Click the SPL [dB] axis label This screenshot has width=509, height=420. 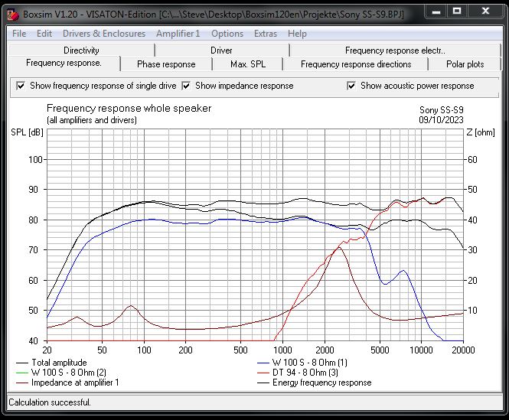[27, 132]
